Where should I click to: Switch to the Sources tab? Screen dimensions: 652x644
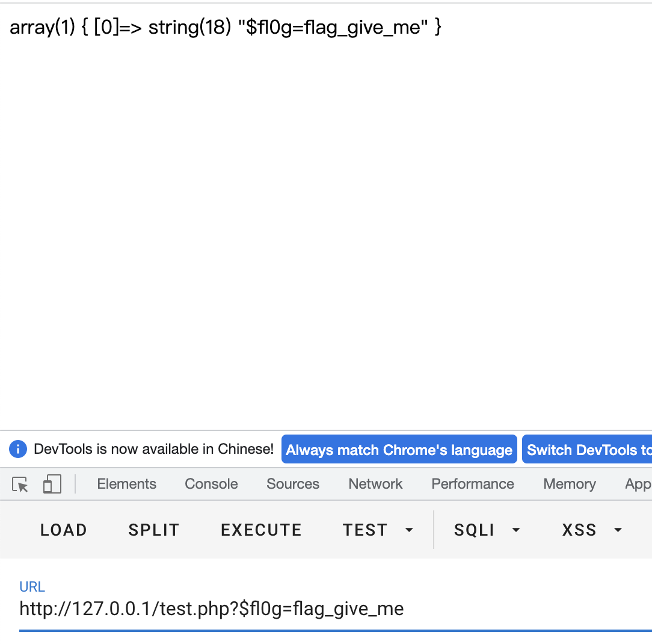(292, 484)
